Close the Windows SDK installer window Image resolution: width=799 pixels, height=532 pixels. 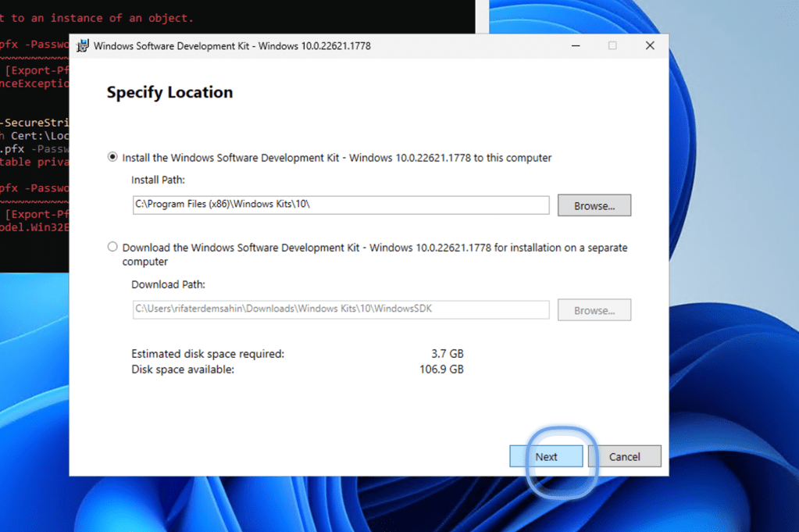(650, 46)
